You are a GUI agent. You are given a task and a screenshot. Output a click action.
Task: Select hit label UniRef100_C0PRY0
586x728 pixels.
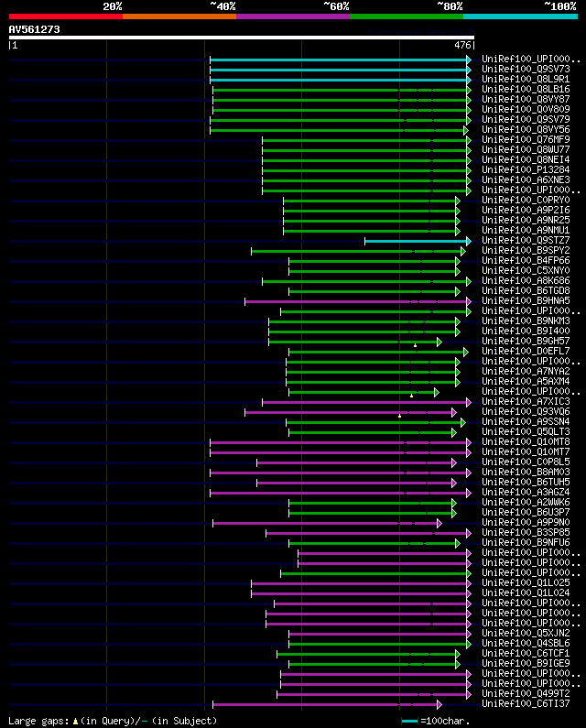(526, 201)
